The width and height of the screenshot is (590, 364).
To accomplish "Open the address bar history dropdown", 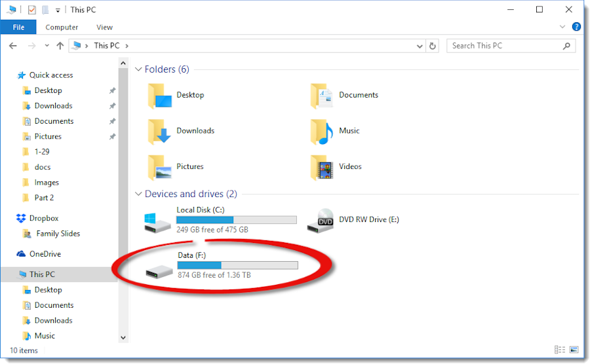I will click(420, 46).
